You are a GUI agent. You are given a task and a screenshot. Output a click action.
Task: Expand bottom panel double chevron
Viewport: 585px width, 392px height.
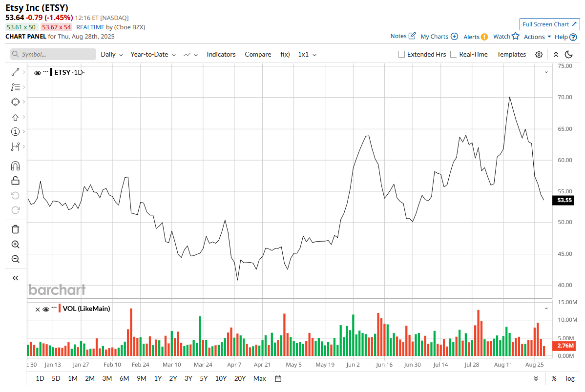[x=536, y=378]
